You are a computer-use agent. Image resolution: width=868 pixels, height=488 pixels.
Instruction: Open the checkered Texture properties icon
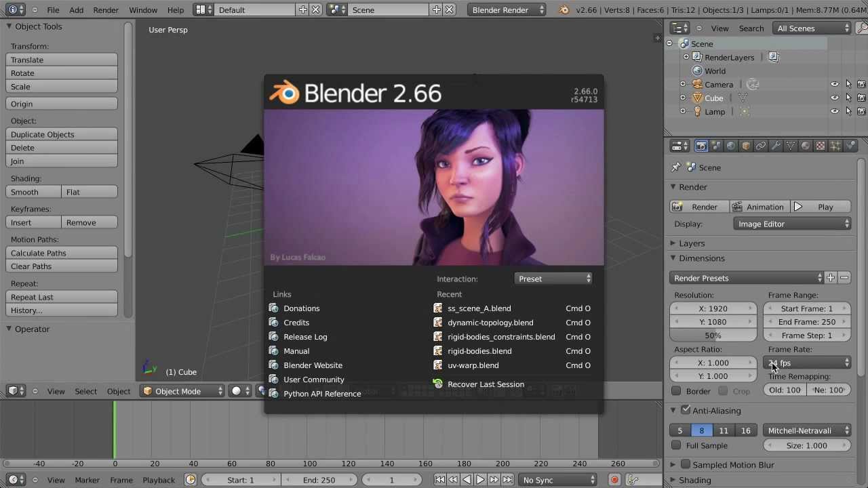point(819,146)
